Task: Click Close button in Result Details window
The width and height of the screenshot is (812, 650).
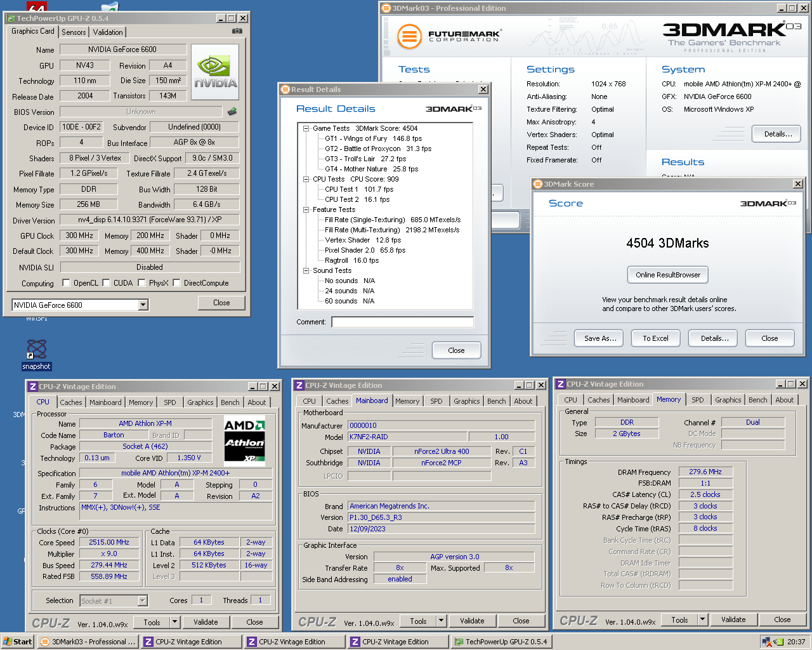Action: point(456,350)
